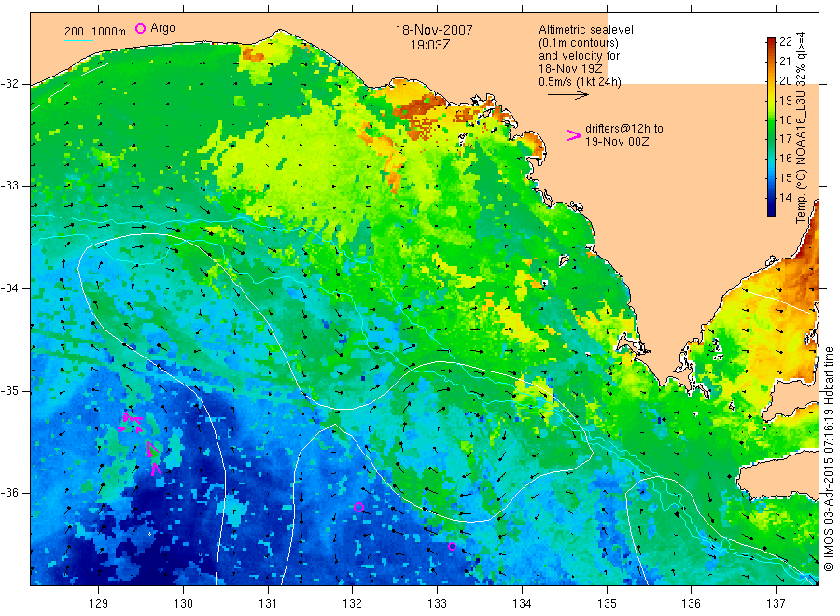The height and width of the screenshot is (616, 840).
Task: Click the 'drifters@12h to' label
Action: coord(623,129)
